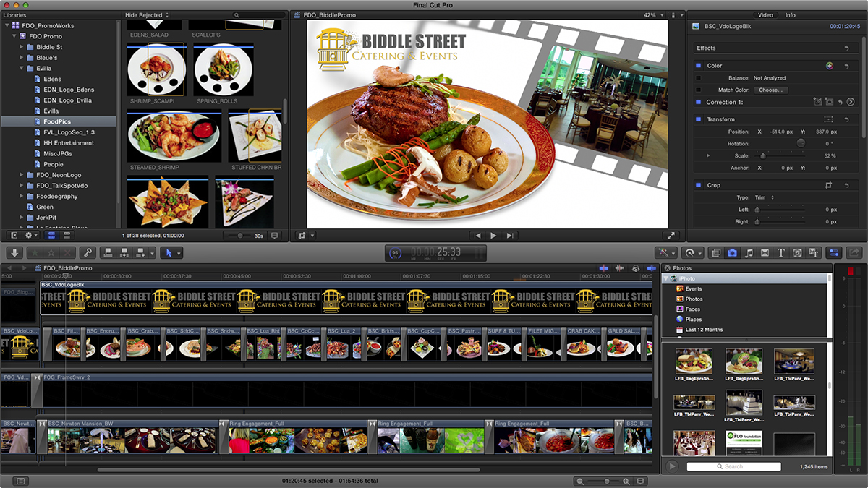Adjust the timeline zoom slider

[607, 481]
